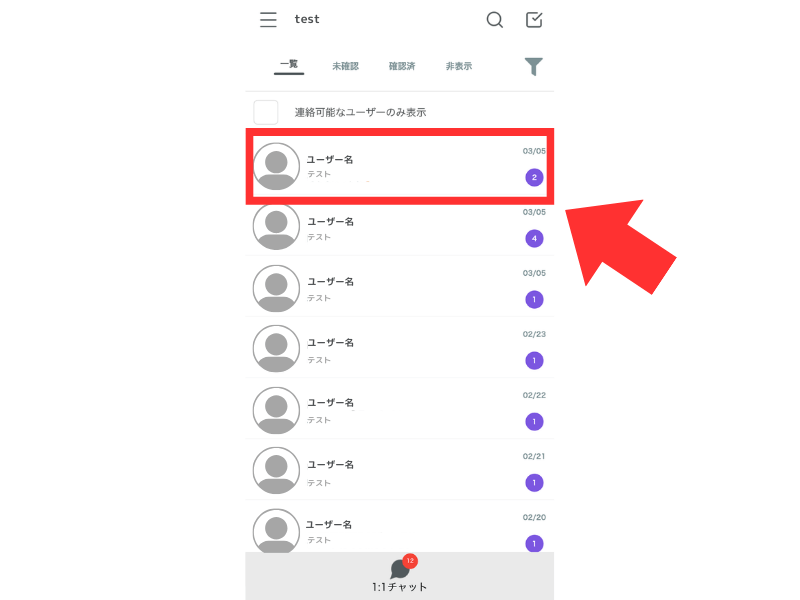Open the funnel filter icon
Screen dimensions: 800x600
[x=534, y=66]
